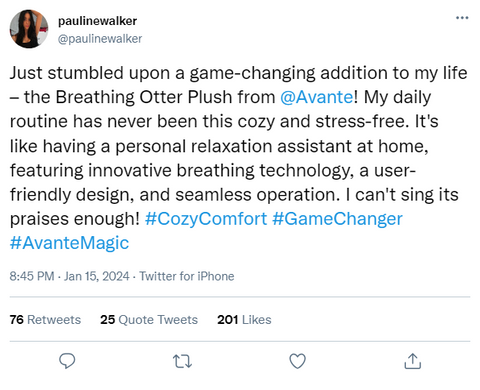Click the tweet body text
Image resolution: width=480 pixels, height=390 pixels.
[238, 158]
